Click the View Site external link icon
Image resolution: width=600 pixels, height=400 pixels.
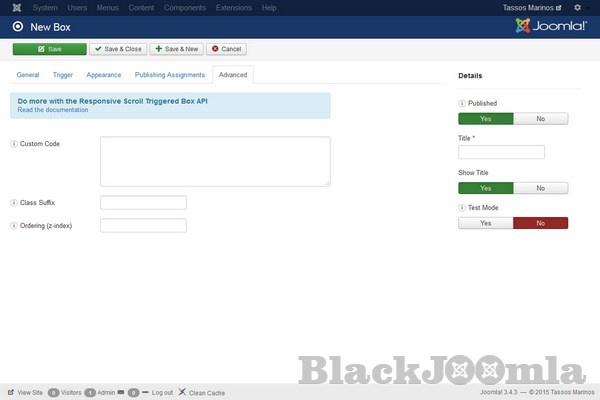11,392
